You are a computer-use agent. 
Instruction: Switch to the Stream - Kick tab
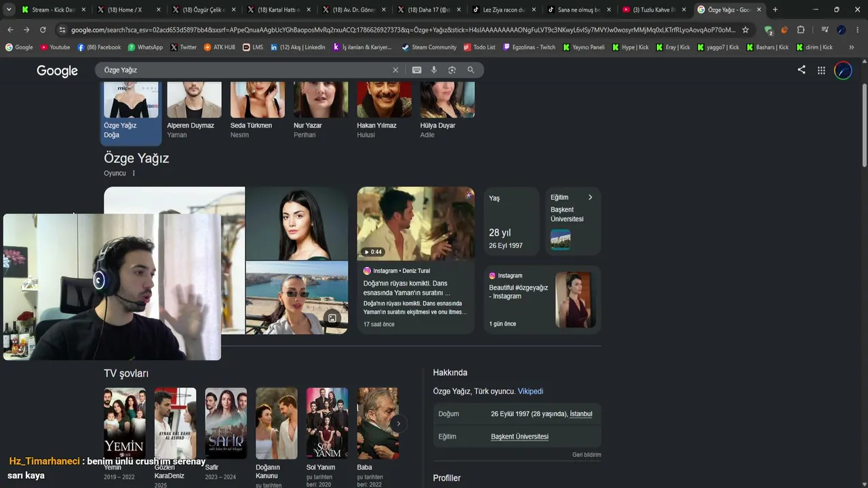pos(54,9)
